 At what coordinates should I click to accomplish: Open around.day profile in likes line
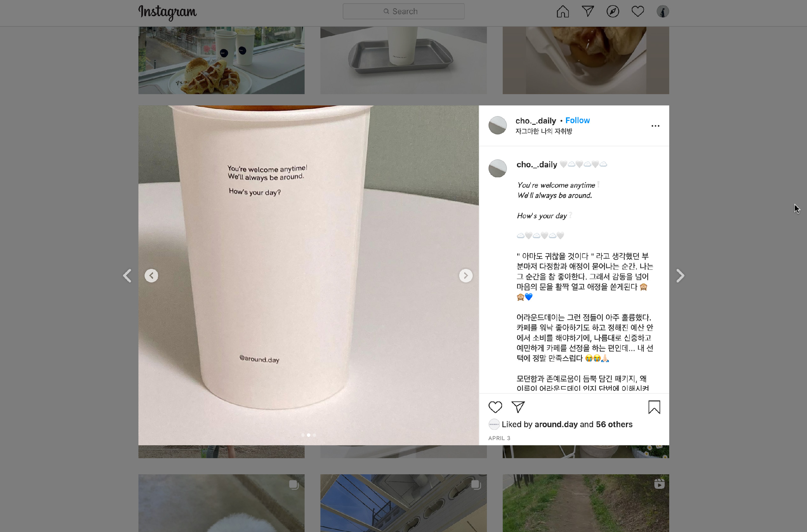click(556, 424)
